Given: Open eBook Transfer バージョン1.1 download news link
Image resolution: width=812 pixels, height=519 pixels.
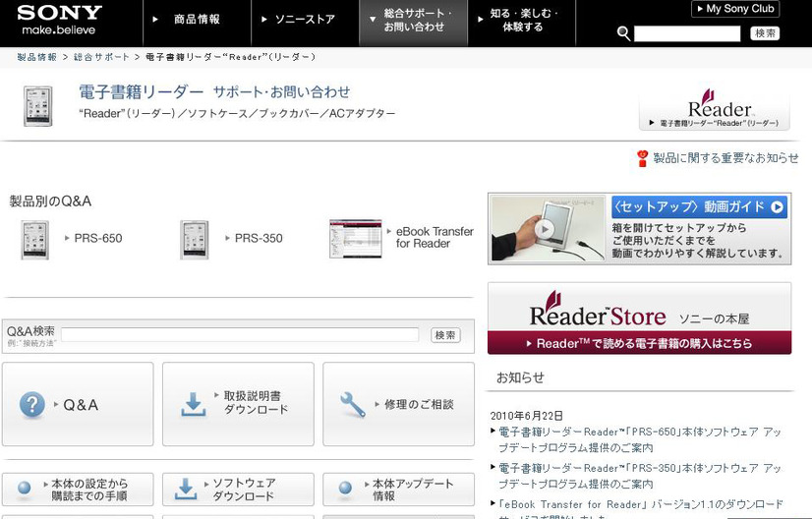Looking at the screenshot, I should 641,508.
